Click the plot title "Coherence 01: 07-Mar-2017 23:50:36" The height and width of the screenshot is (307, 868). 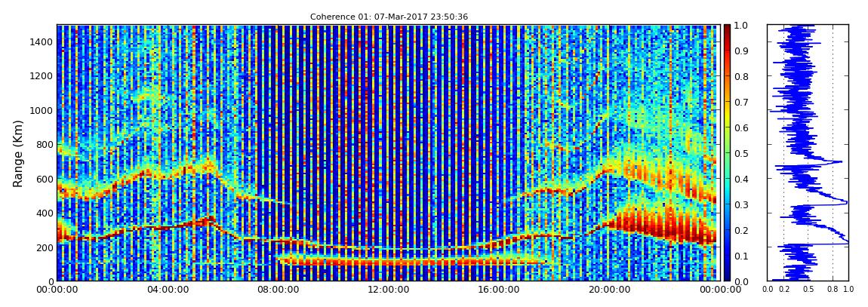pos(389,17)
